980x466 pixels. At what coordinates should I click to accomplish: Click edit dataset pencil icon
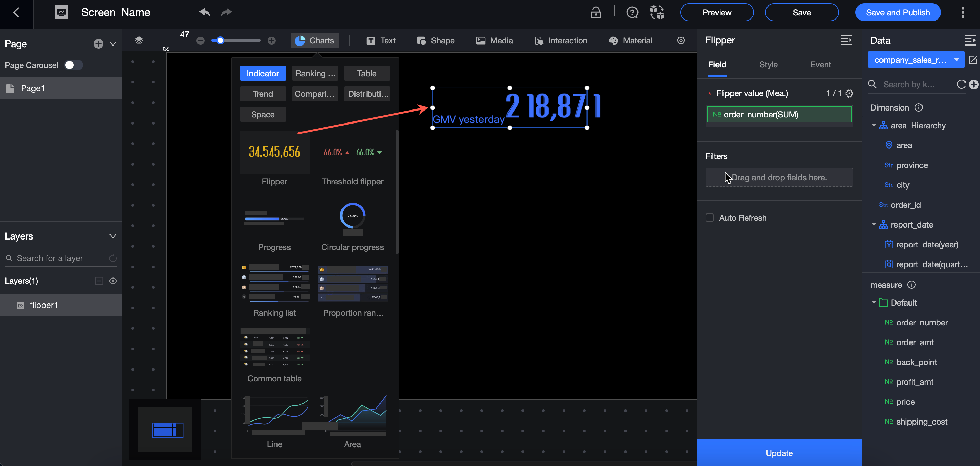coord(973,60)
